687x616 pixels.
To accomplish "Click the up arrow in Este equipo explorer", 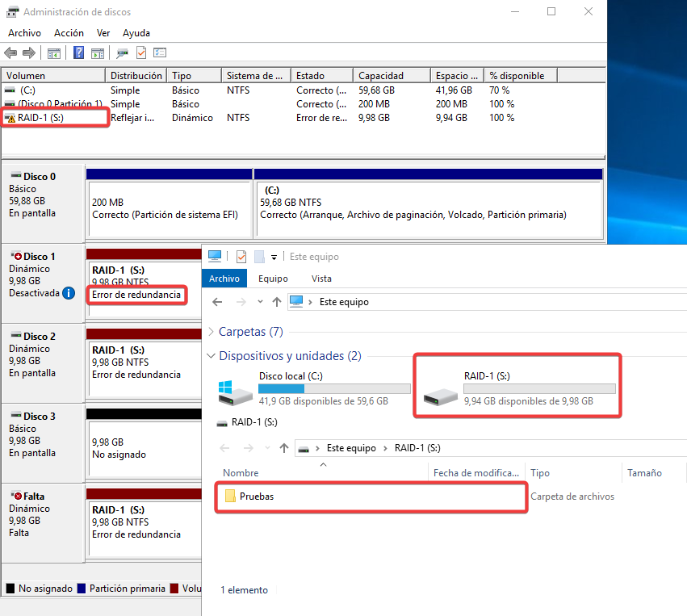I will click(x=277, y=302).
